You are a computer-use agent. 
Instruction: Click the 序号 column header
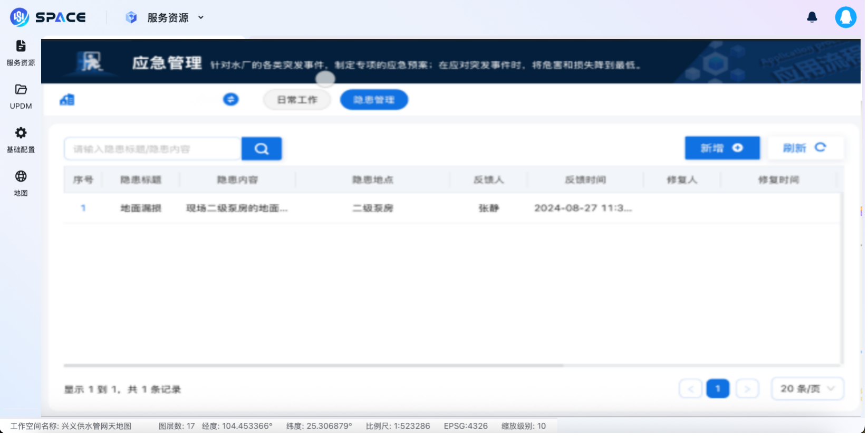click(83, 180)
